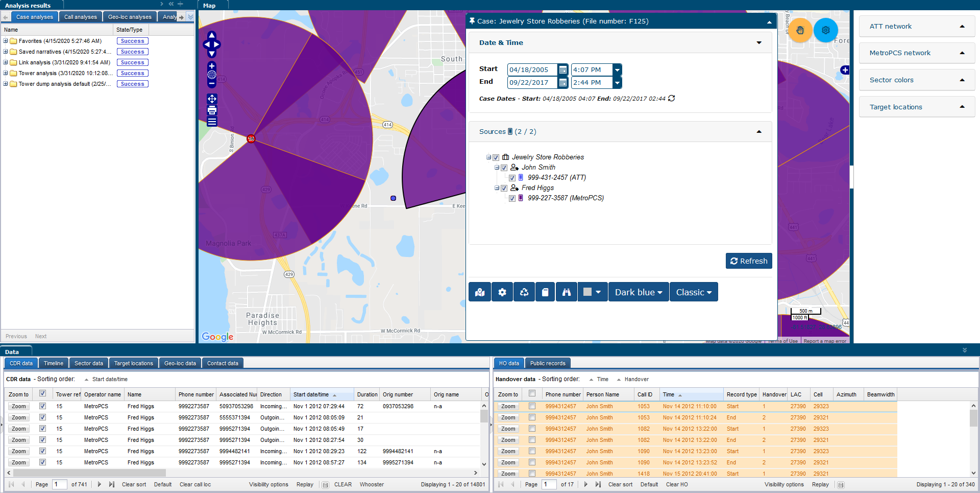The width and height of the screenshot is (980, 493).
Task: Click the map marker icon in case toolbar
Action: pos(480,292)
